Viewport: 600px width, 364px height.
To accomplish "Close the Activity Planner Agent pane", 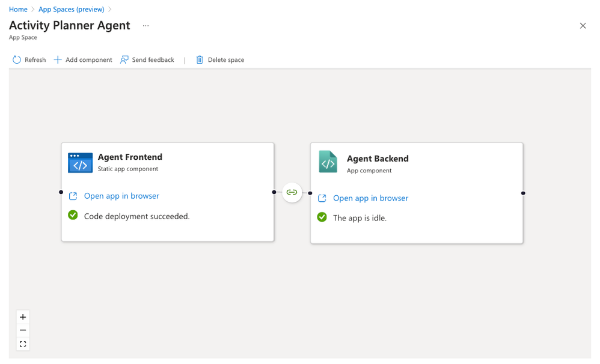I will [583, 26].
